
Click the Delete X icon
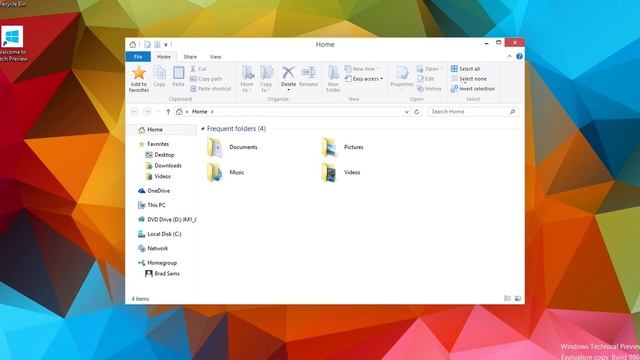pyautogui.click(x=288, y=73)
